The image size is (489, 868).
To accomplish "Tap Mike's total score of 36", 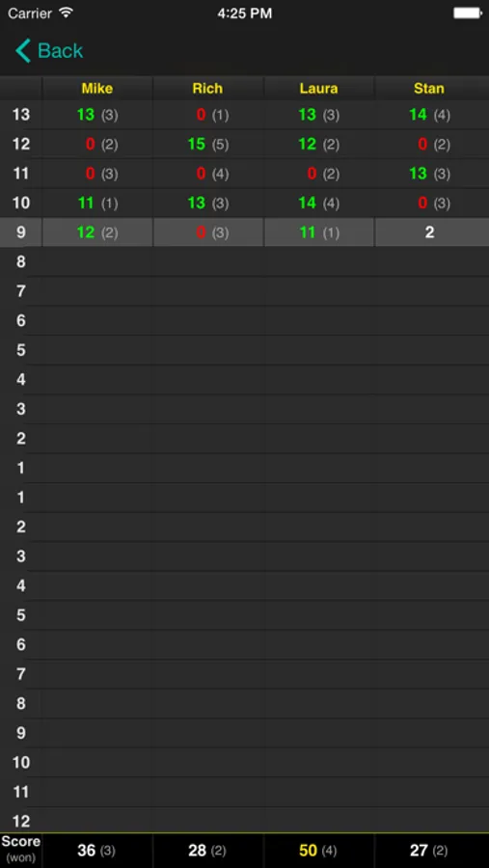I will tap(87, 851).
